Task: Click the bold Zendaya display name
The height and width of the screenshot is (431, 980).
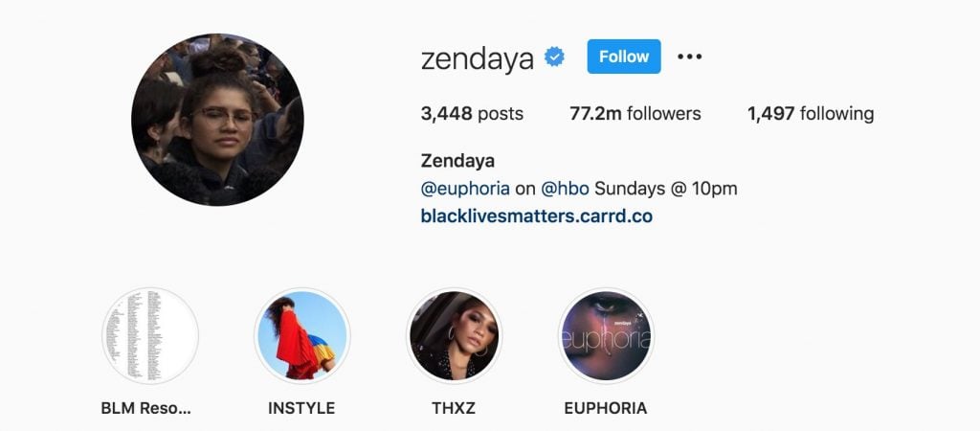Action: pos(457,161)
